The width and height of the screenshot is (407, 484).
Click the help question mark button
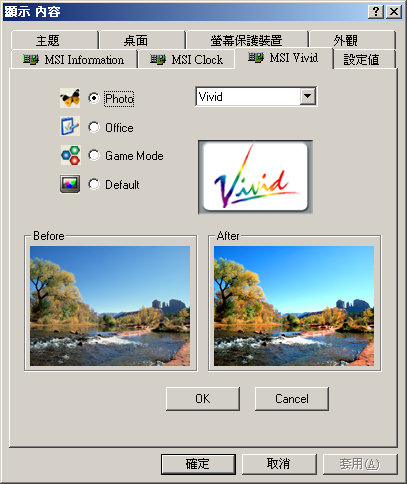point(376,12)
